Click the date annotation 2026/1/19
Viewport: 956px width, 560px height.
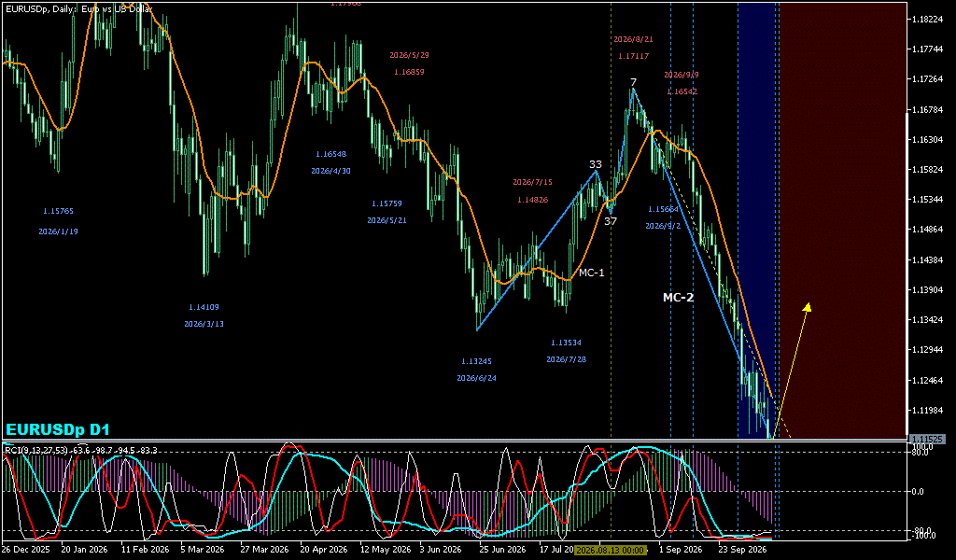(58, 231)
